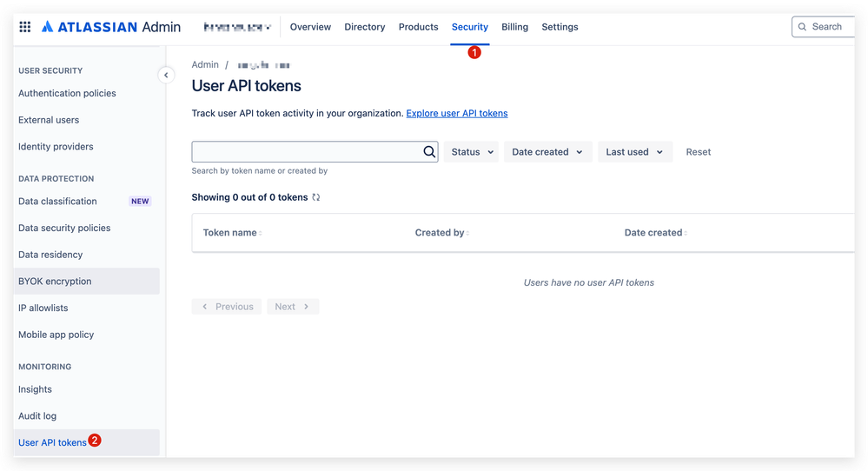
Task: Click the NEW badge beside Data classification
Action: pyautogui.click(x=140, y=201)
